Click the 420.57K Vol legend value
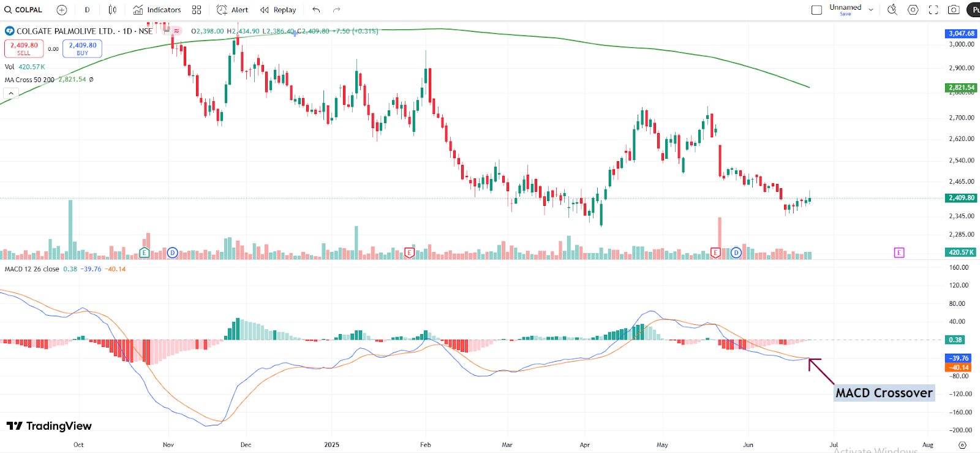The width and height of the screenshot is (980, 453). click(32, 67)
